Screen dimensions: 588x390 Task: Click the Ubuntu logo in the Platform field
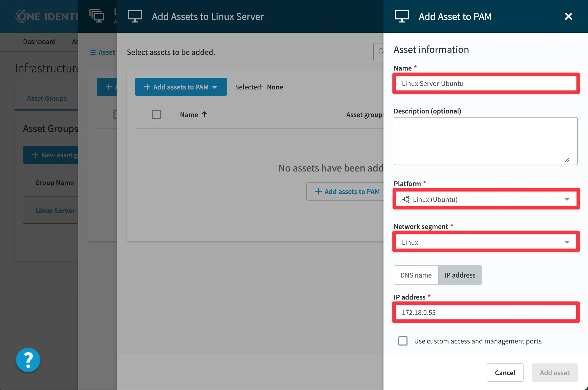tap(406, 199)
